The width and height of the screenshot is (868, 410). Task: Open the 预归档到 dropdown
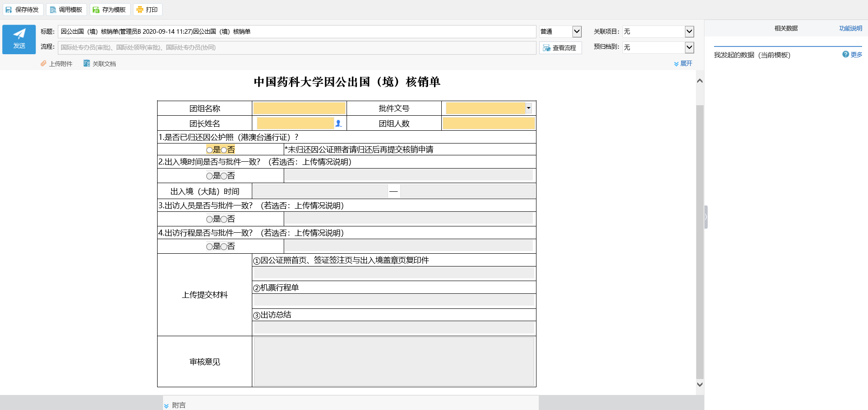[x=689, y=47]
